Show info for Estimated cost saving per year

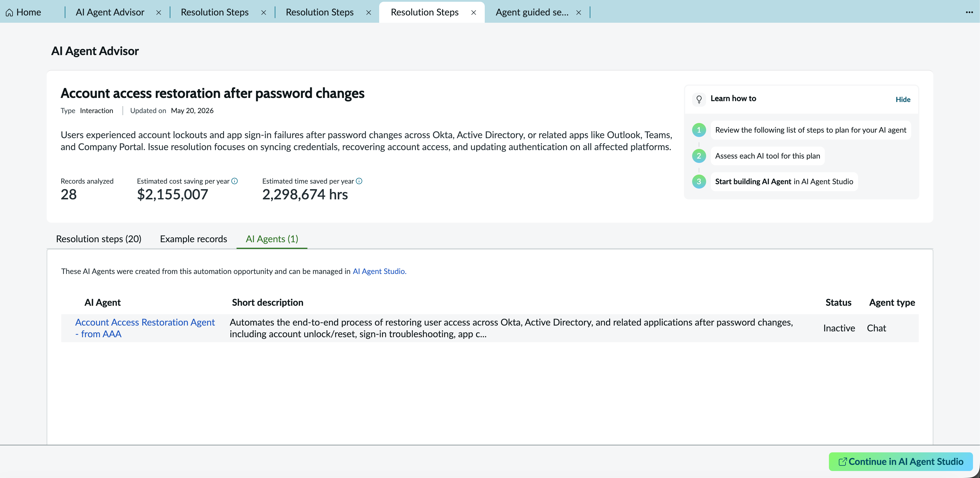pos(235,181)
